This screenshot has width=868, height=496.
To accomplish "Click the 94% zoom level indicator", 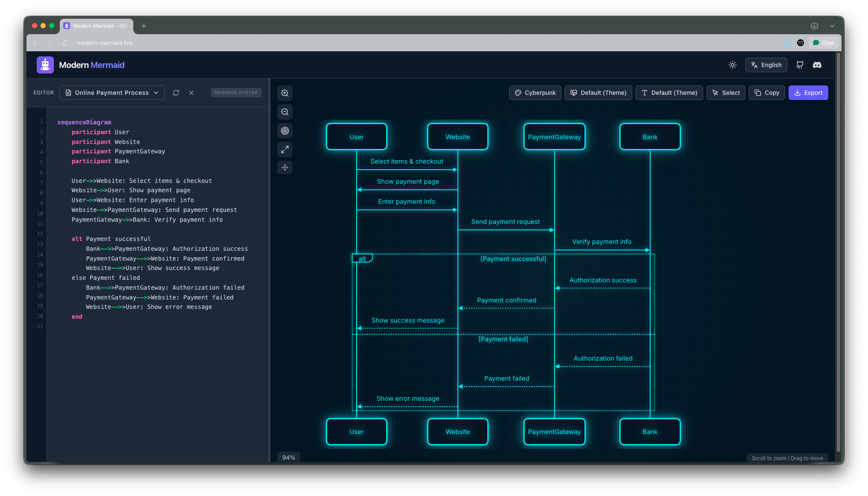I will (289, 458).
